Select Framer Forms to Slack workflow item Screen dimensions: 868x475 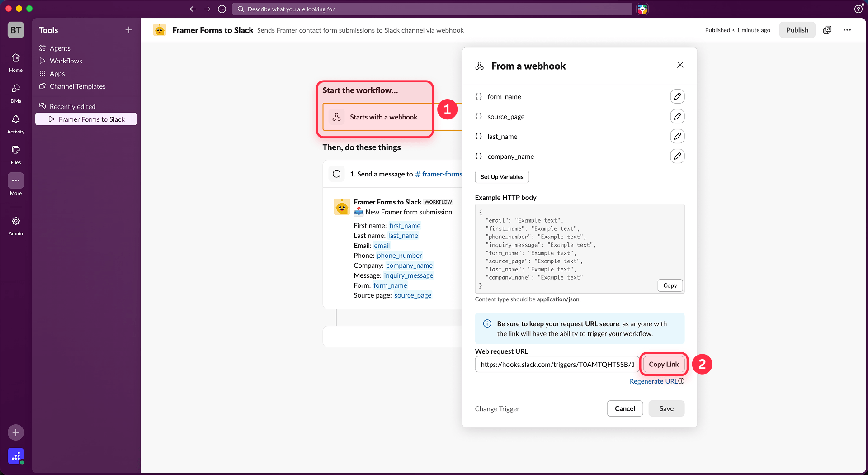click(86, 119)
